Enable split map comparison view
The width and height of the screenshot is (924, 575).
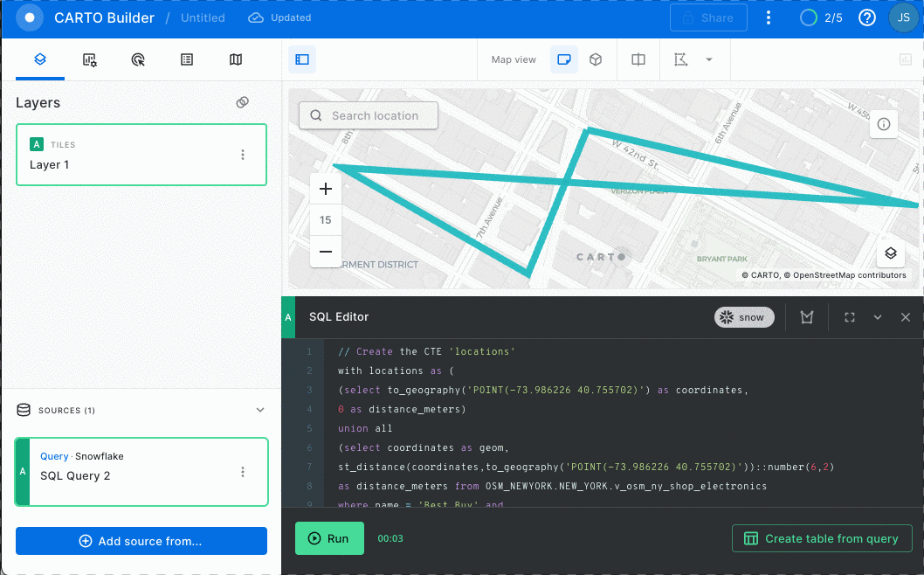(x=638, y=59)
